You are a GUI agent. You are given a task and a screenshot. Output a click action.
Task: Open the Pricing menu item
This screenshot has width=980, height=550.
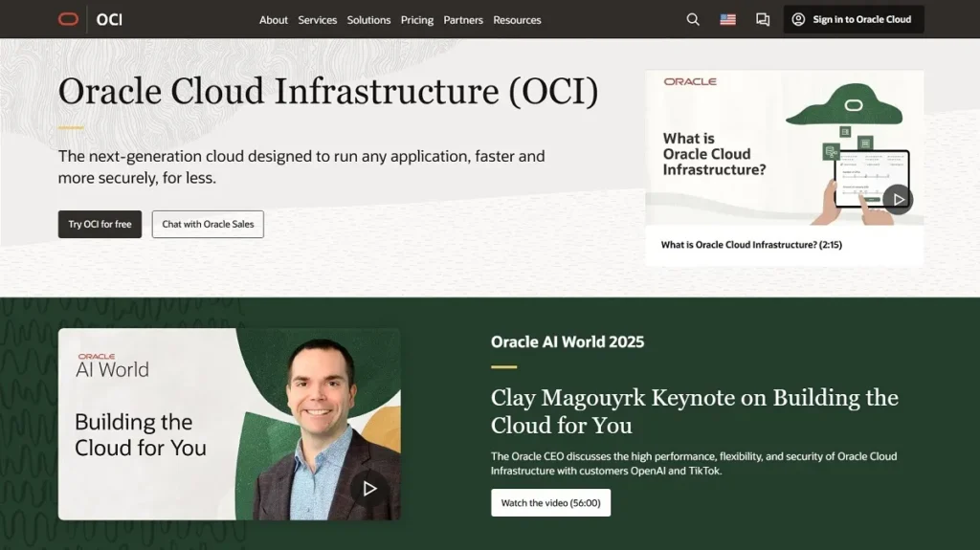tap(417, 20)
